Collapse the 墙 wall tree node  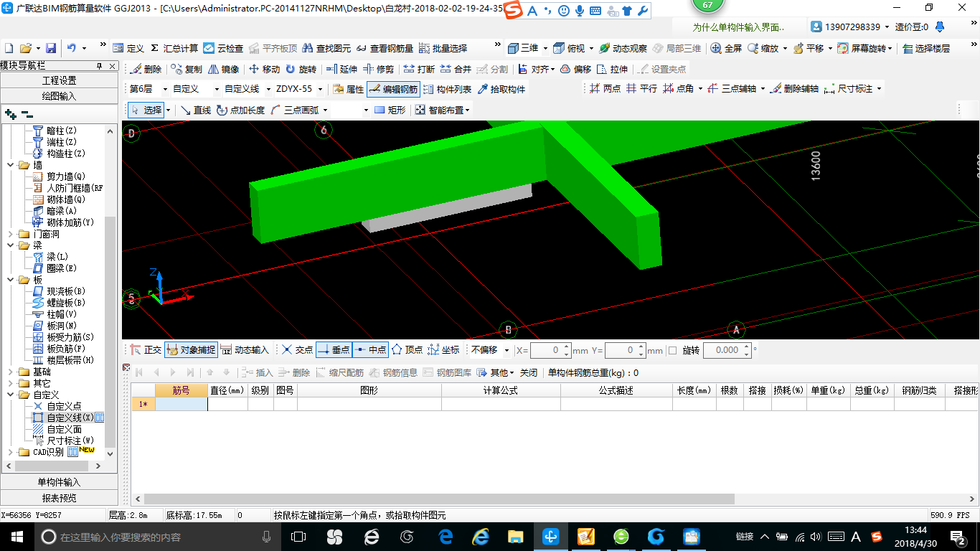click(x=10, y=165)
